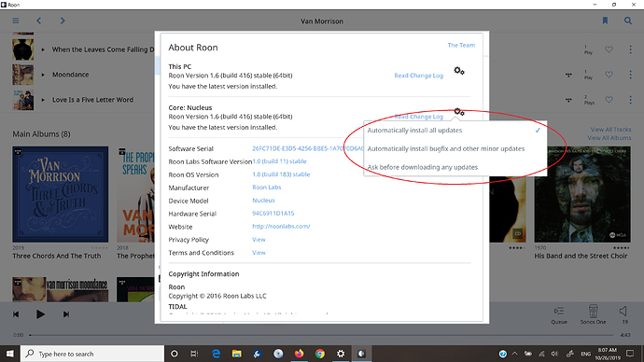Screen dimensions: 644x362
Task: Favorite When the Leaves Come Falling track
Action: (x=609, y=49)
